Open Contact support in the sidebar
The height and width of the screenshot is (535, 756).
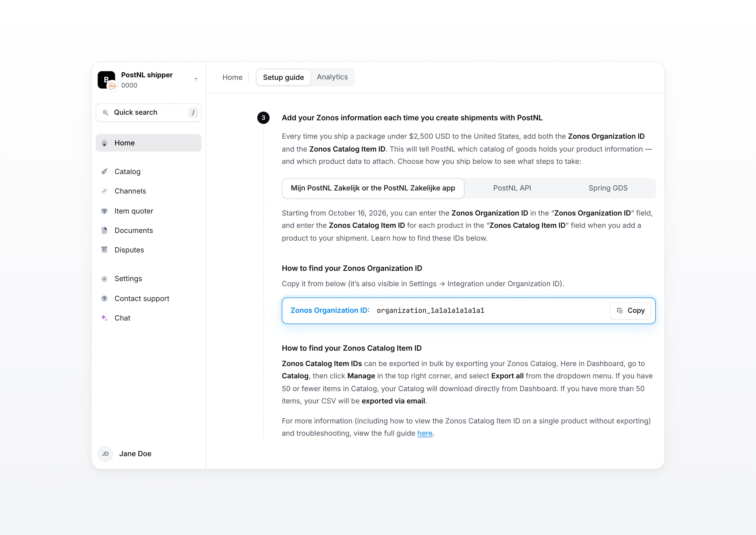pyautogui.click(x=148, y=298)
